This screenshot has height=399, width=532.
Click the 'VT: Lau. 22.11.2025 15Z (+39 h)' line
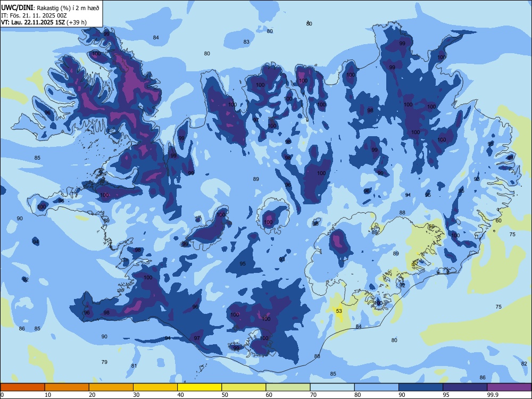(x=44, y=22)
